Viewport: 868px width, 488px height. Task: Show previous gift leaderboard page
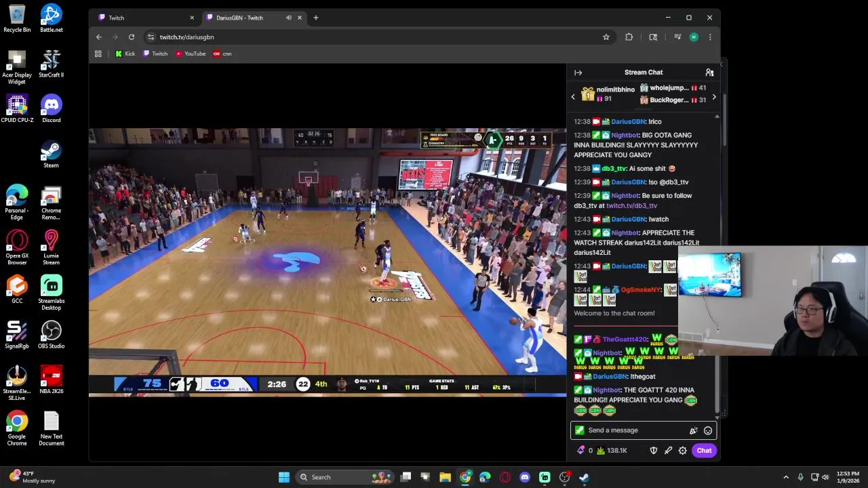pos(573,97)
